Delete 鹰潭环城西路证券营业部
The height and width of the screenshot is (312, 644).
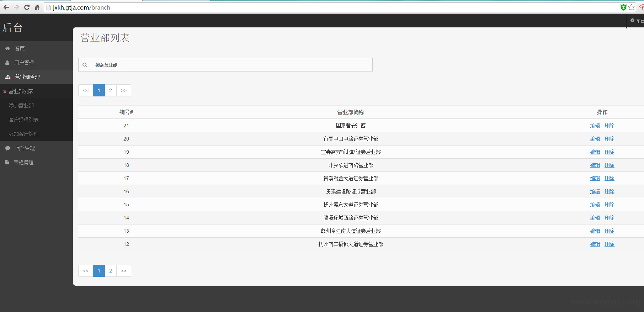[x=610, y=218]
